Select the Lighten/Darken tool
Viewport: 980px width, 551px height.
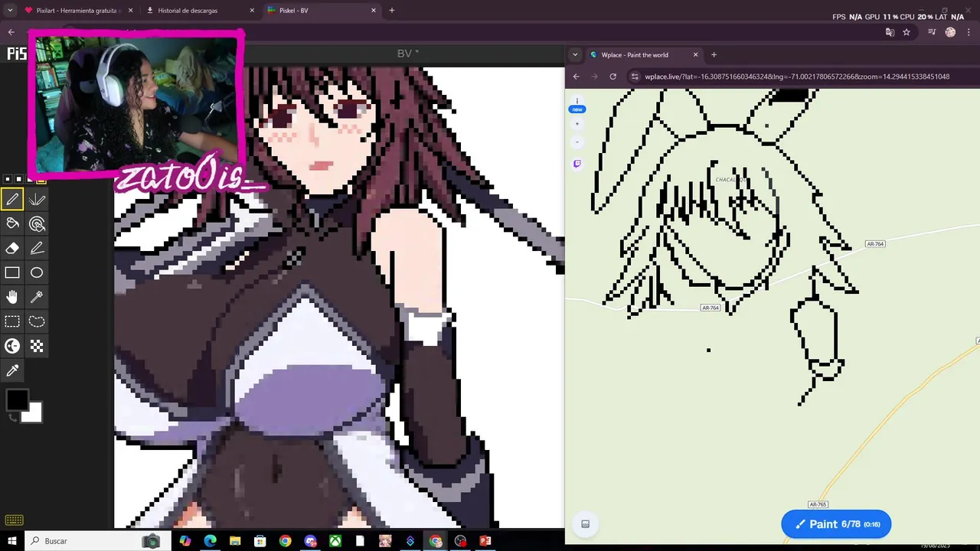click(12, 346)
